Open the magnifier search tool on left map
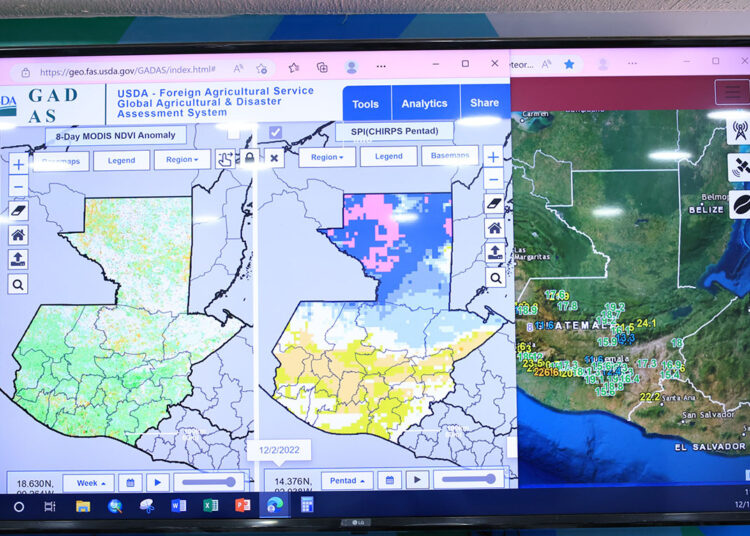Screen dimensions: 750x536 pyautogui.click(x=18, y=284)
